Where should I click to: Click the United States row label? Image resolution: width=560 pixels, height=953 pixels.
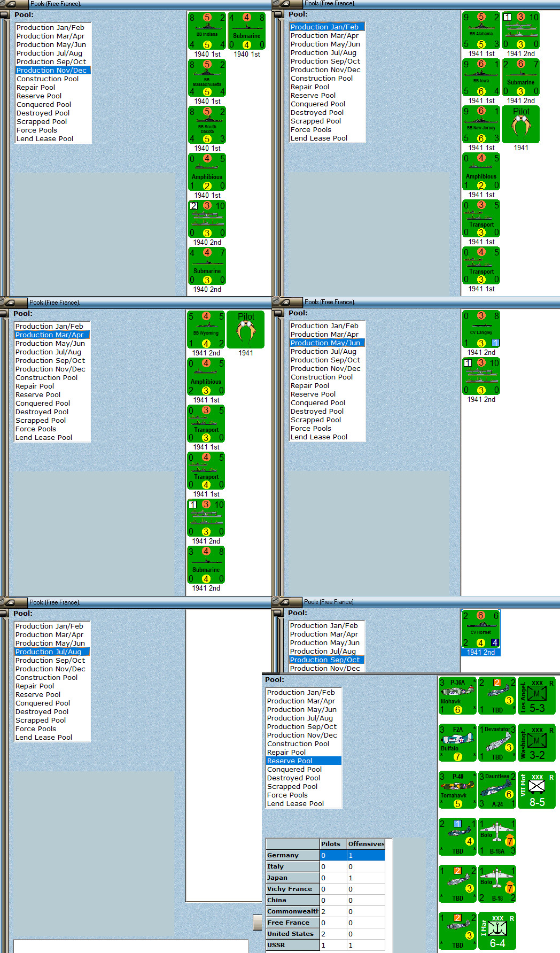tap(293, 934)
